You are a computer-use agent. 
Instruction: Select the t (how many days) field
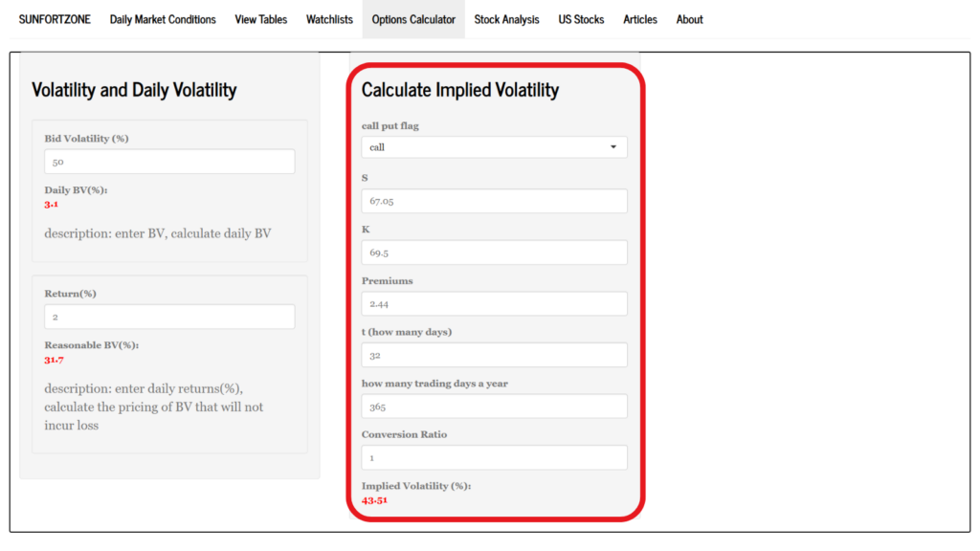494,354
